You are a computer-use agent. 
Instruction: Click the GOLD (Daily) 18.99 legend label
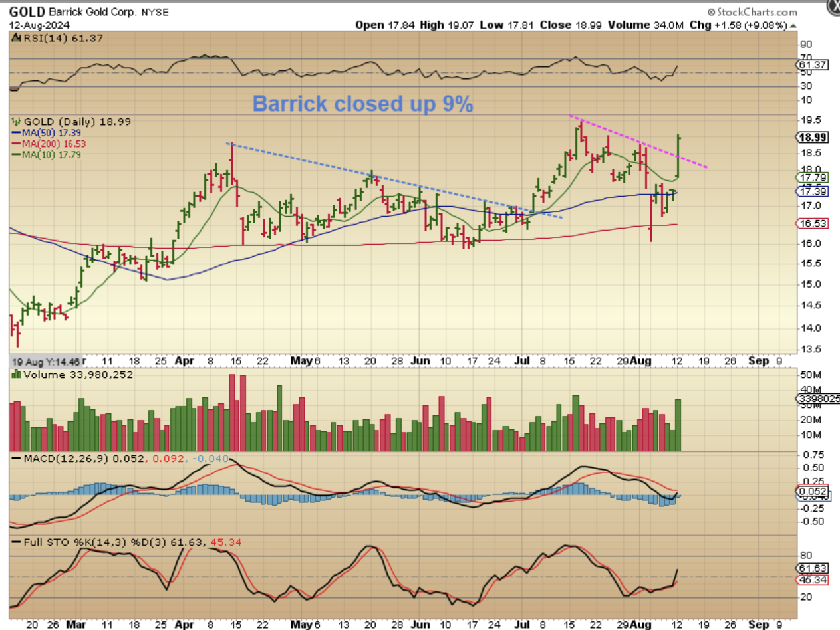77,122
